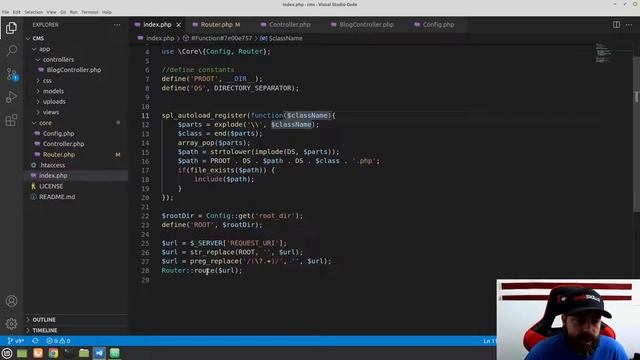Select index.php in the explorer tree
This screenshot has height=360, width=640.
tap(76, 176)
